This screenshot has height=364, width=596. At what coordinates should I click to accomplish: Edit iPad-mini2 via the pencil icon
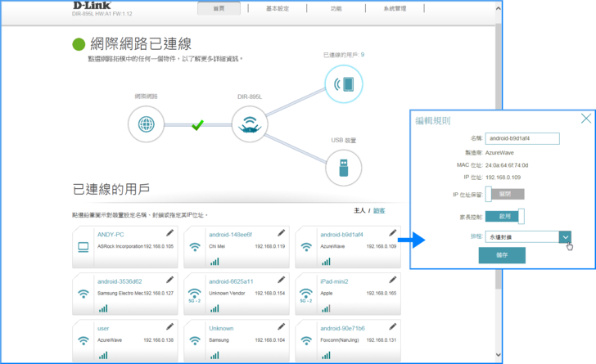click(393, 281)
